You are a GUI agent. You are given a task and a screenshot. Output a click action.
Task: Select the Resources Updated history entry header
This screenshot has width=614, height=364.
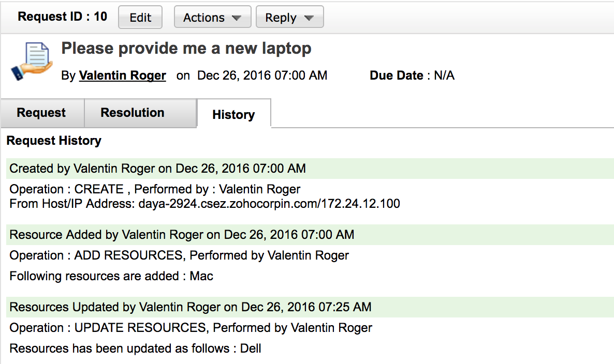pos(188,307)
